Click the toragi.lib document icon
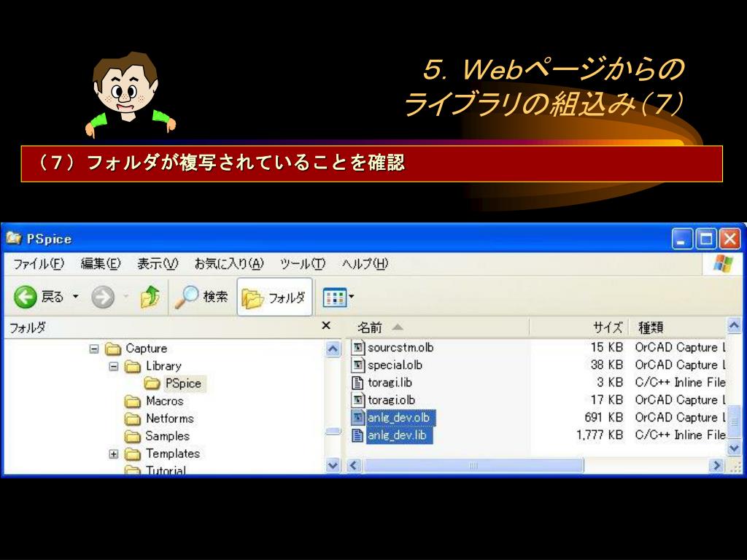Screen dimensions: 747x560 357,383
